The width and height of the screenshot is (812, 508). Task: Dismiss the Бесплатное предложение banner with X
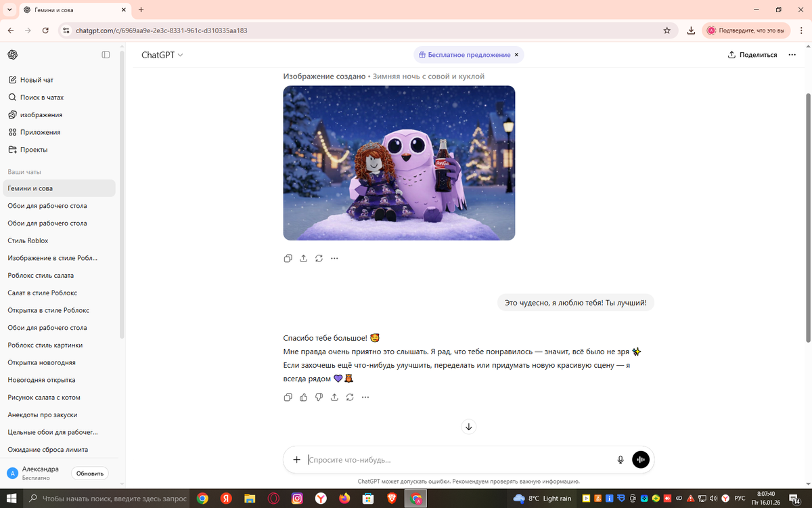516,55
